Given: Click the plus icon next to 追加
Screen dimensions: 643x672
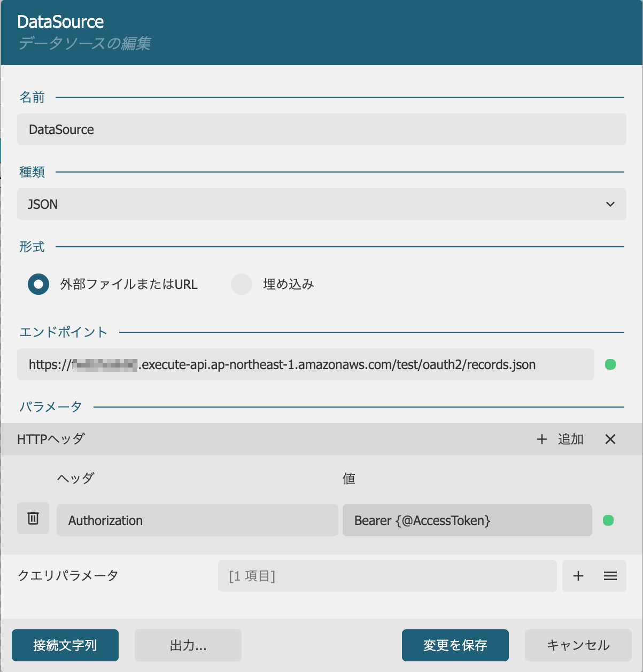Looking at the screenshot, I should 542,439.
